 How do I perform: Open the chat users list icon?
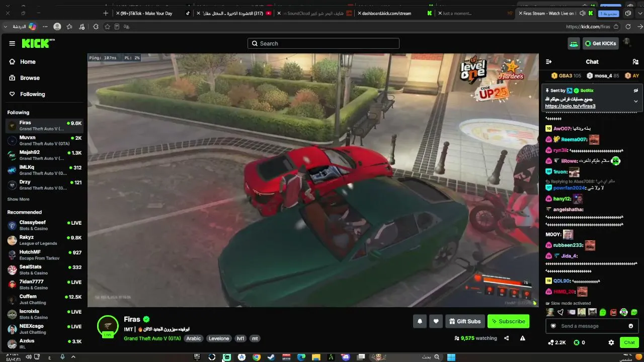coord(635,62)
